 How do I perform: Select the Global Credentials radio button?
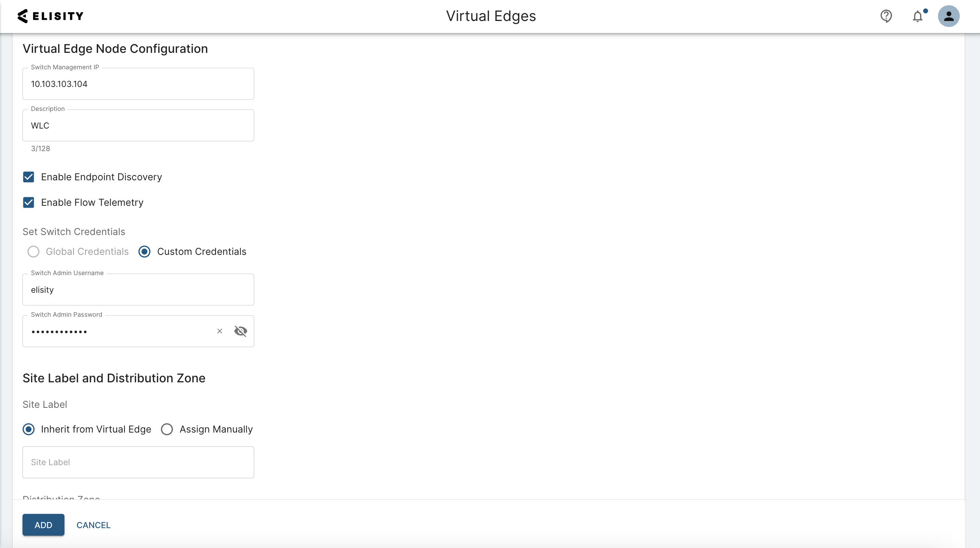[33, 252]
